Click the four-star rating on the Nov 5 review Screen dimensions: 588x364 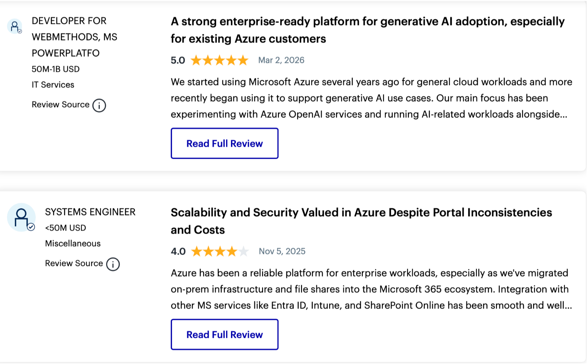pos(214,252)
